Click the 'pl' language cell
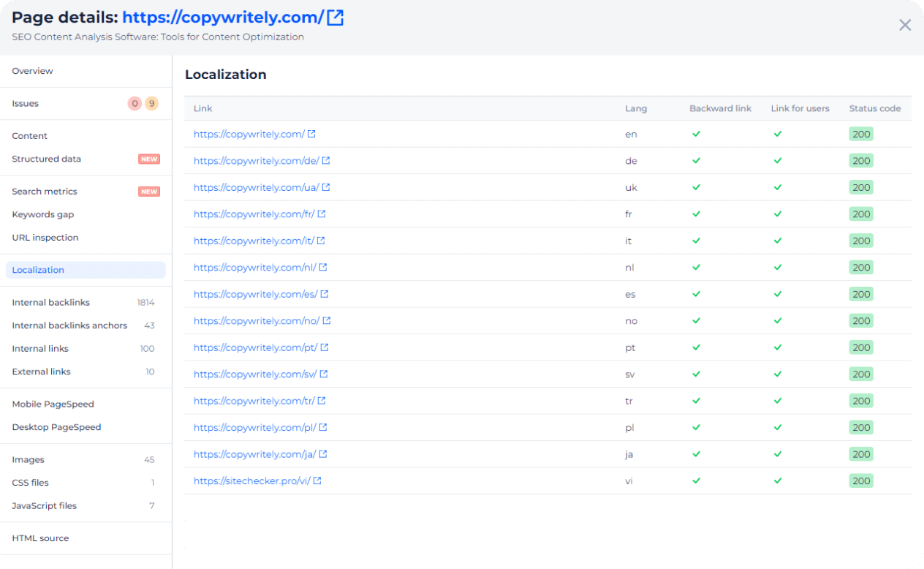Viewport: 924px width, 569px height. [x=629, y=428]
